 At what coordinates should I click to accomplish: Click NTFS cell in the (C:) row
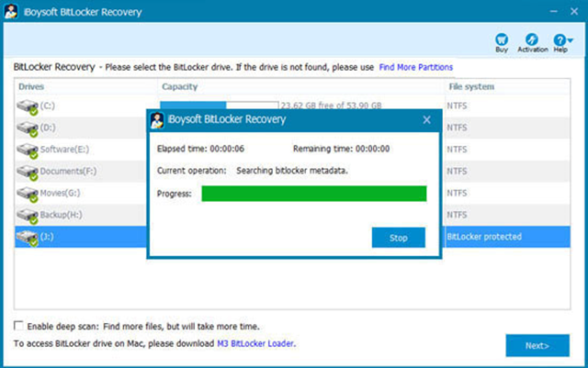point(457,106)
